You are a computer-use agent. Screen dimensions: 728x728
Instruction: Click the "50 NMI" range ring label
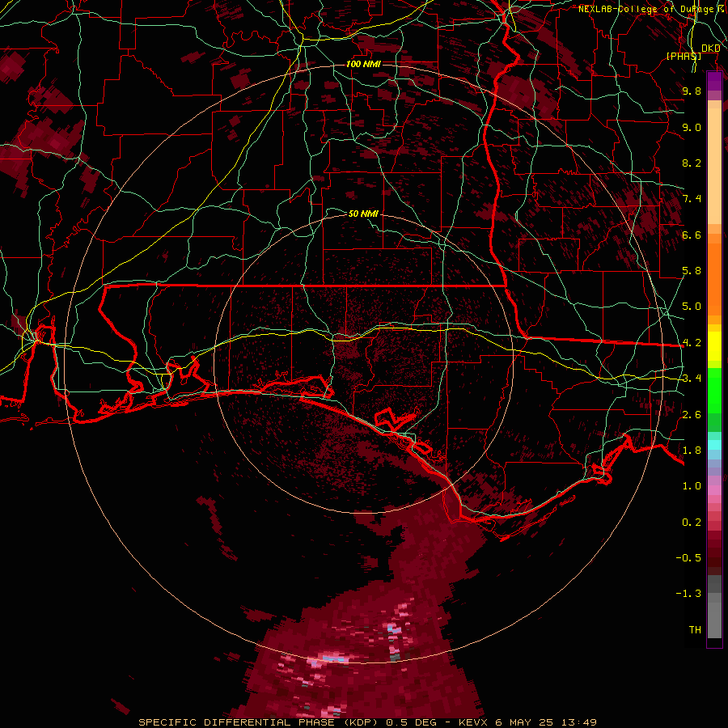[x=363, y=214]
